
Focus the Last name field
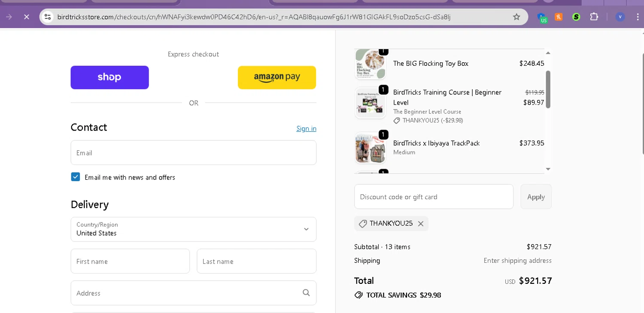tap(257, 261)
